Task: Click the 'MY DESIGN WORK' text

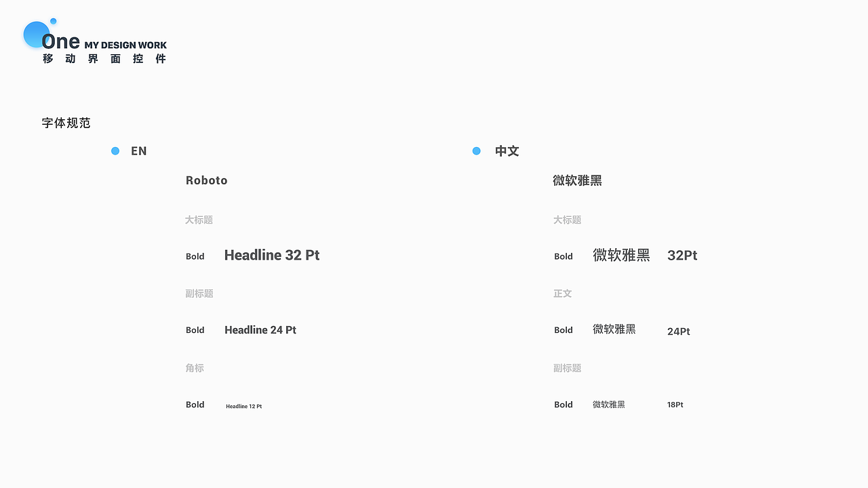Action: (x=125, y=45)
